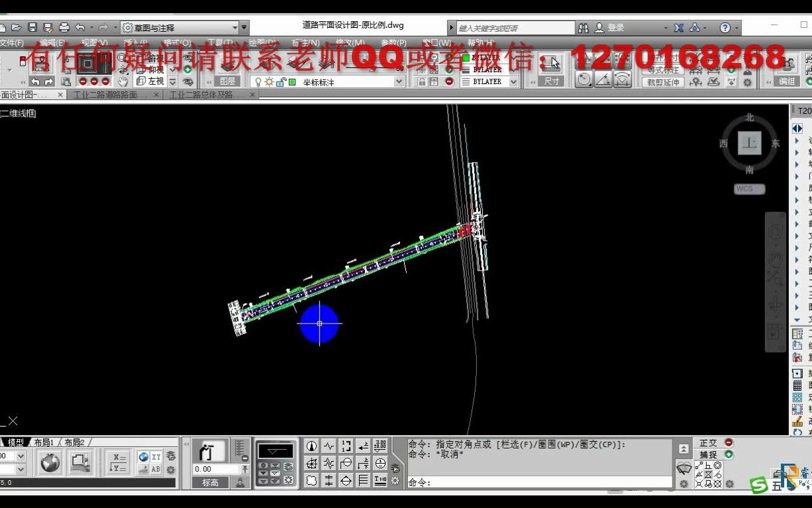Click the 标高 elevation button

(x=210, y=482)
